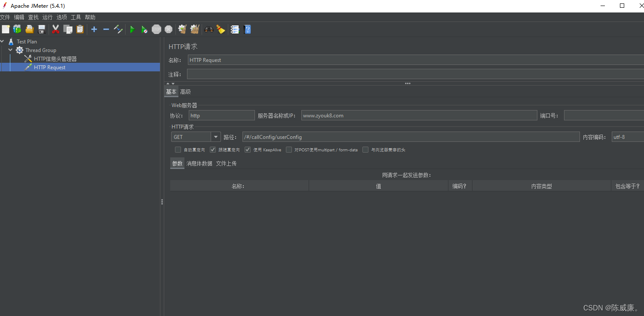The image size is (644, 316).
Task: Click the Test Plan flask icon
Action: (x=11, y=42)
